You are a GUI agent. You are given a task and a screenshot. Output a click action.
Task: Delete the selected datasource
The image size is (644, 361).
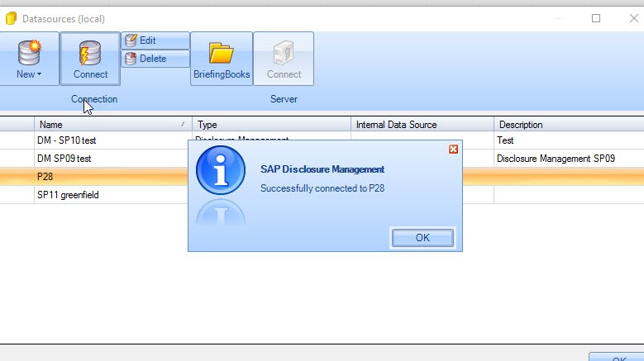(x=155, y=59)
